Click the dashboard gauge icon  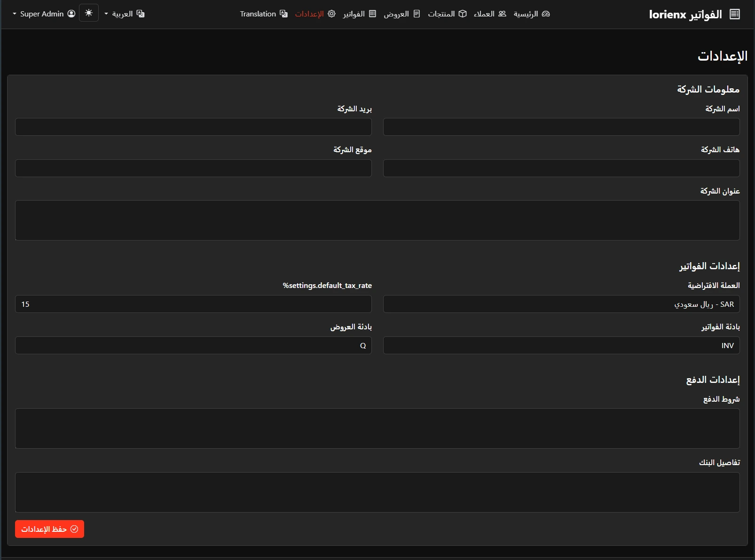545,14
